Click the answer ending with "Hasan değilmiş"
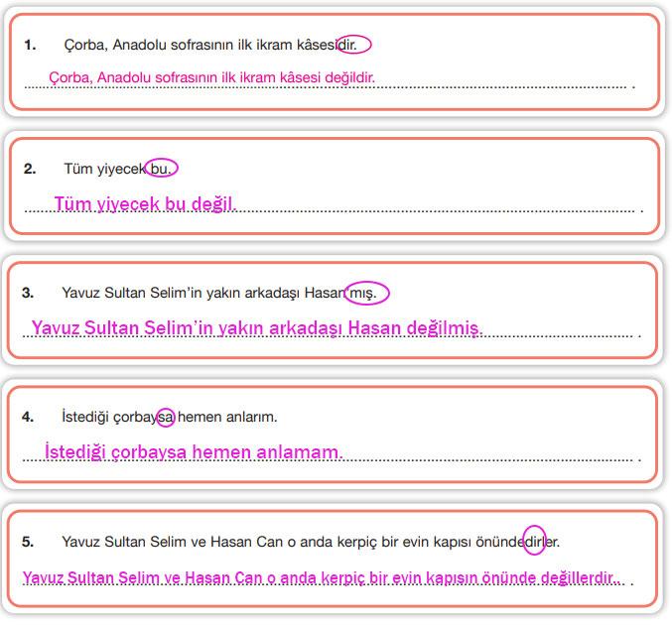Viewport: 672px width, 627px height. point(256,327)
